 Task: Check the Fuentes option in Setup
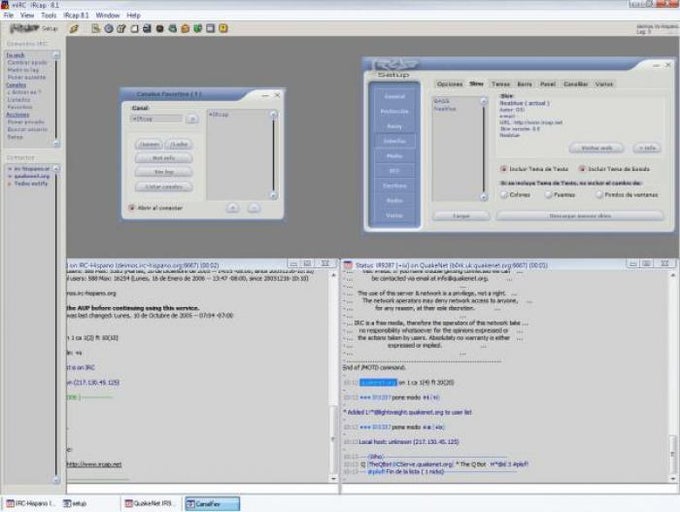point(549,195)
